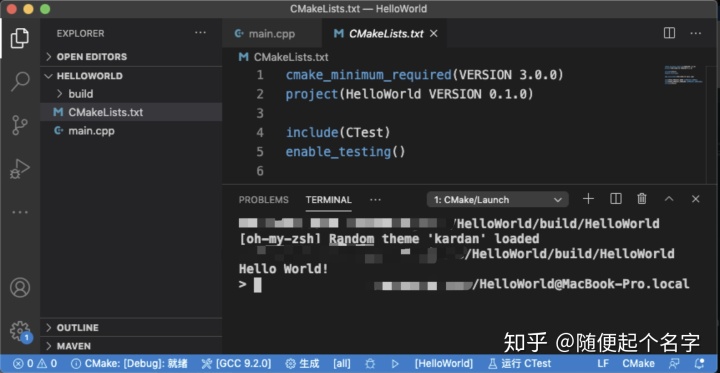Kill the terminal with trash icon
The image size is (720, 373).
click(642, 198)
